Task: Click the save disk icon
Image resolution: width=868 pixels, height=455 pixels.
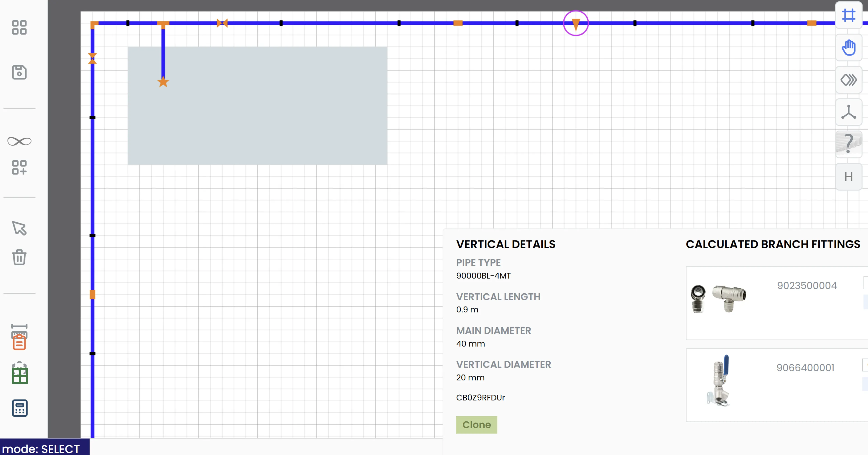Action: pyautogui.click(x=19, y=72)
